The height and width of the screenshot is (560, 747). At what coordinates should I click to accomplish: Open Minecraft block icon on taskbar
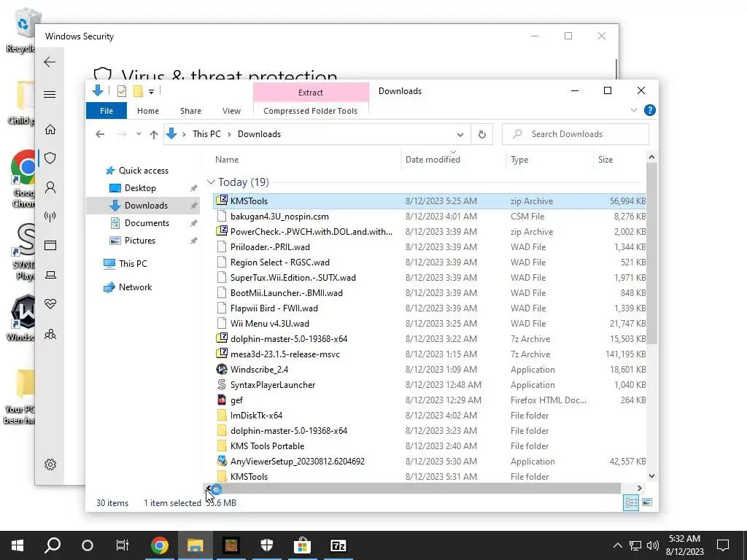231,545
